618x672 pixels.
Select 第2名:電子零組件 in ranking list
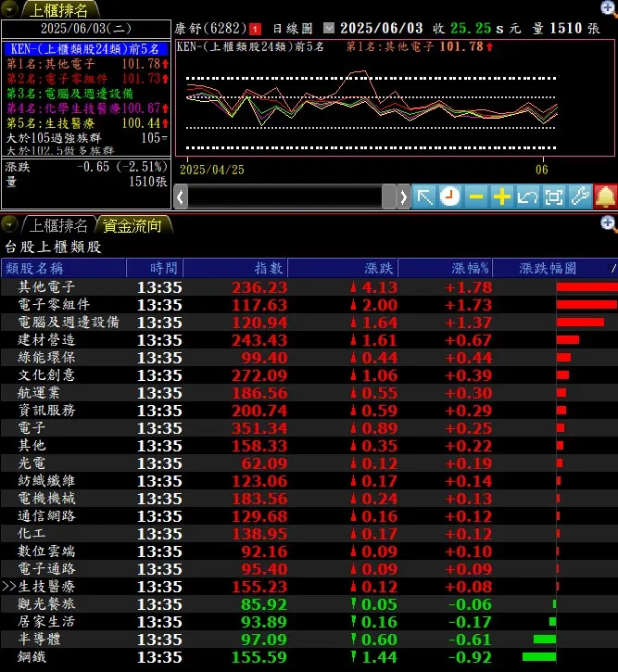coord(87,79)
